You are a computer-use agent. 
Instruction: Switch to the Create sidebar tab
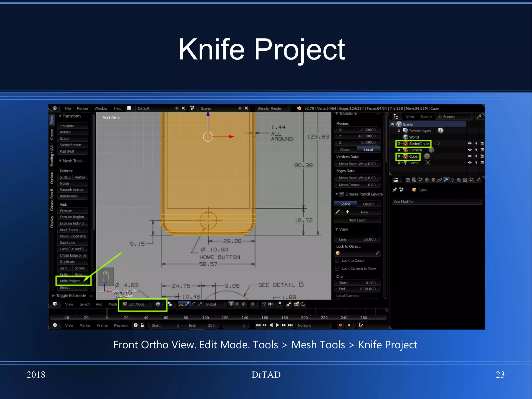coord(52,134)
